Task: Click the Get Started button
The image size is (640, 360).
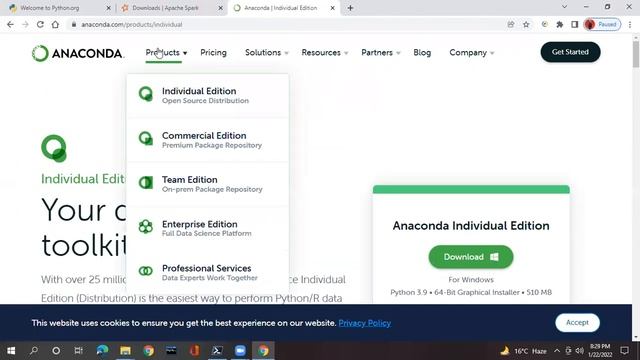Action: pyautogui.click(x=570, y=52)
